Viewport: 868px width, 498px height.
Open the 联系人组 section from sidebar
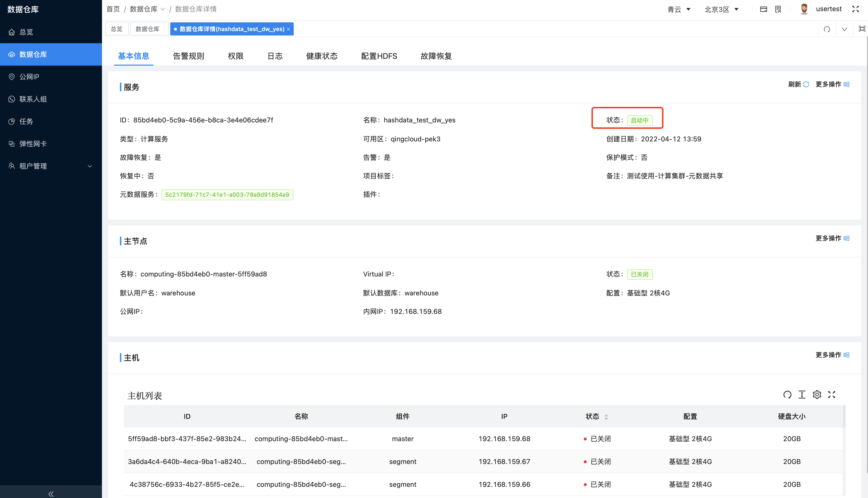tap(33, 99)
